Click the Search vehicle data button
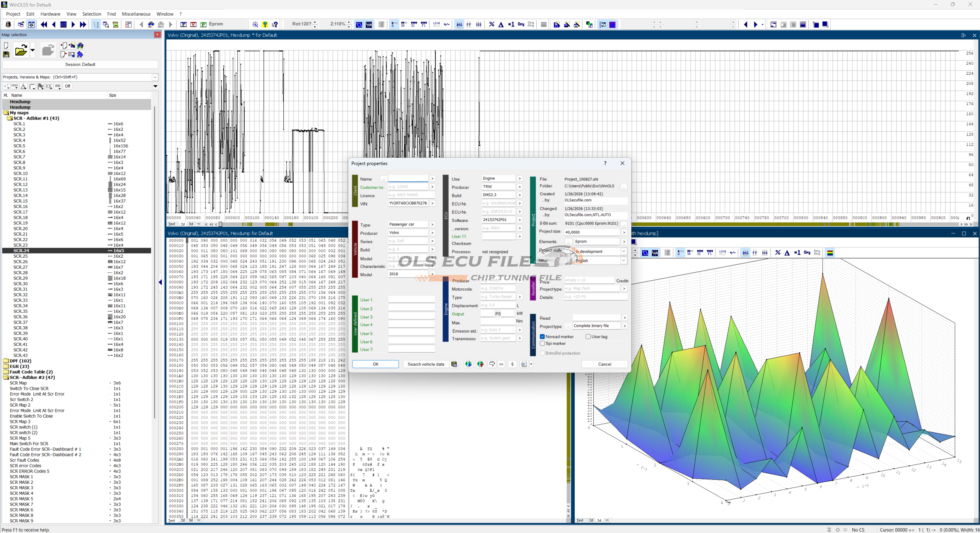Screen dimensions: 980x533 [426, 364]
